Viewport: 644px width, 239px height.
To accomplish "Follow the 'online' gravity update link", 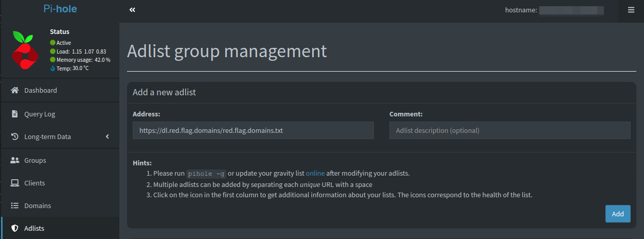I will pos(315,173).
